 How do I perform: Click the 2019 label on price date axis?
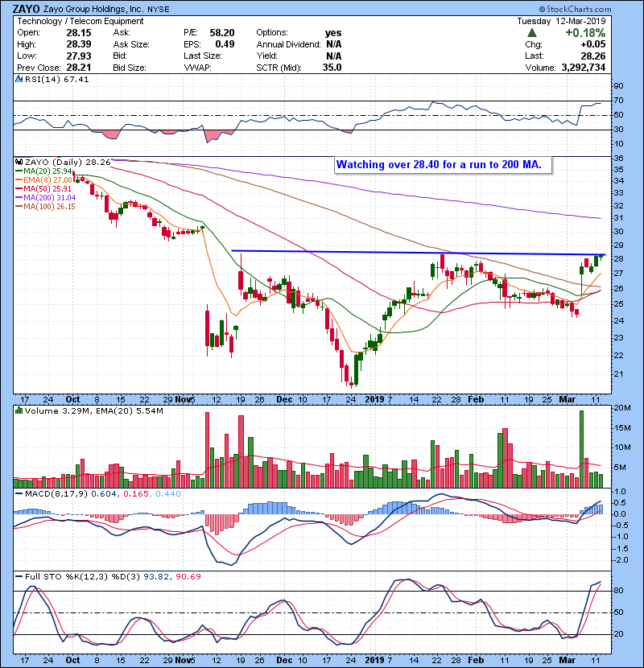(375, 400)
